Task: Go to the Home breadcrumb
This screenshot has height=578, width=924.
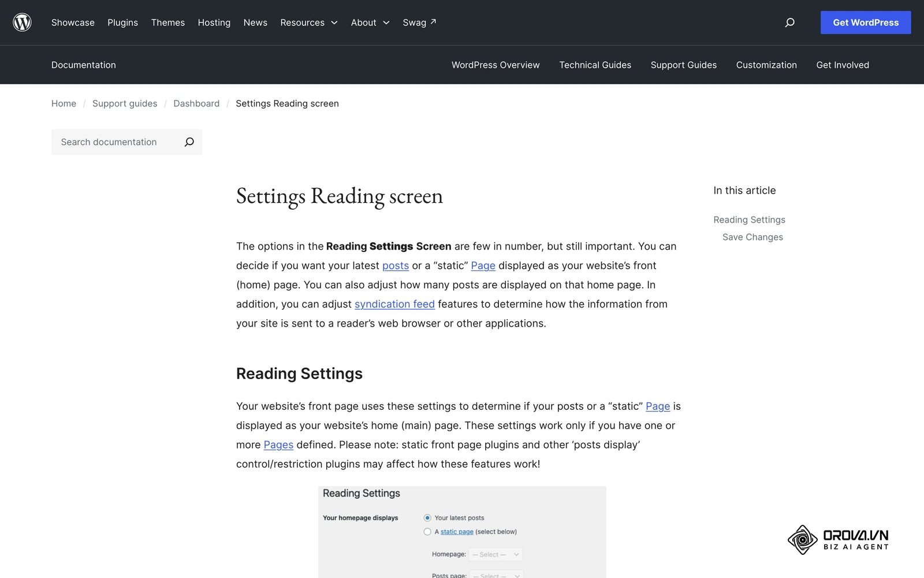Action: point(64,103)
